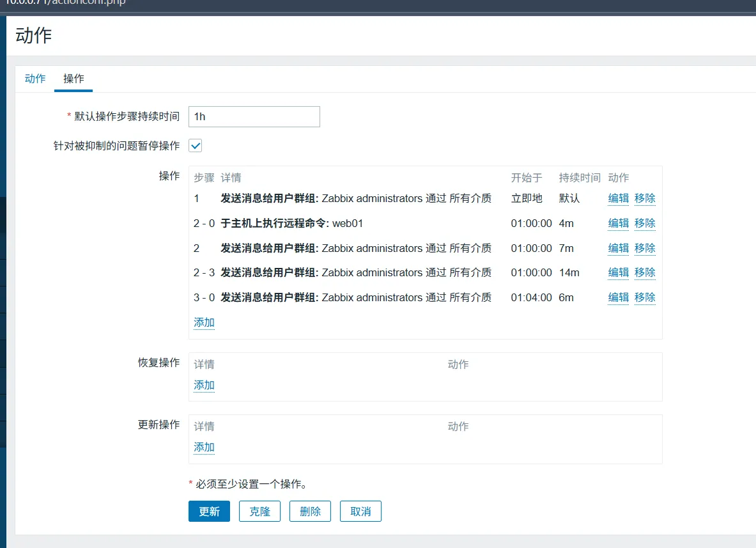Toggle 针对被抑制的问题暂停操作 checkbox
Image resolution: width=756 pixels, height=548 pixels.
click(196, 146)
